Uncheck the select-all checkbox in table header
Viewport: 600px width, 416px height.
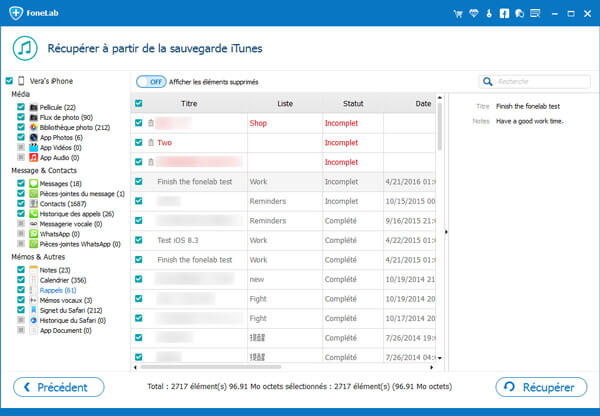(x=139, y=103)
